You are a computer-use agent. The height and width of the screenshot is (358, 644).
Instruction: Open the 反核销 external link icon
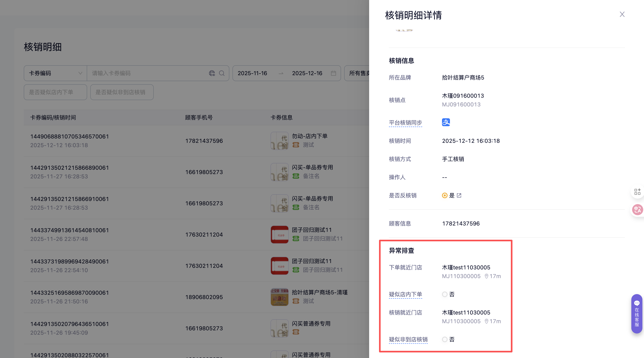click(459, 195)
